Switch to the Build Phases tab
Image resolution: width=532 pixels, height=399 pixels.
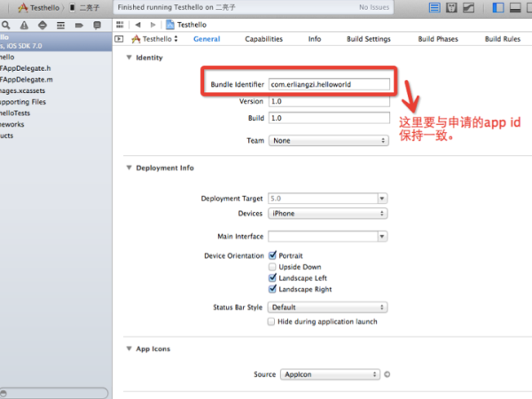point(438,39)
